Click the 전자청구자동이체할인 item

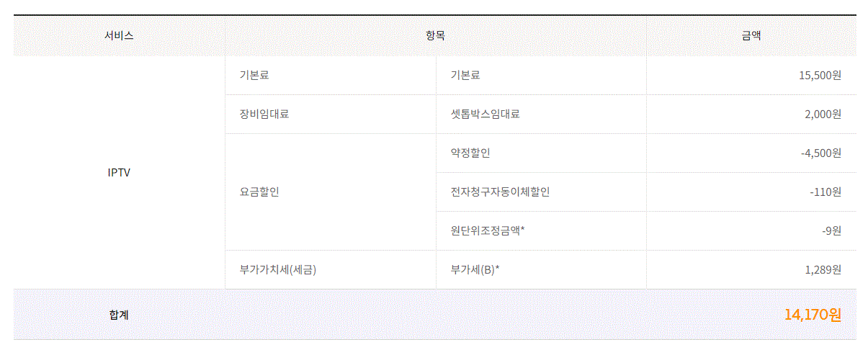[x=500, y=192]
